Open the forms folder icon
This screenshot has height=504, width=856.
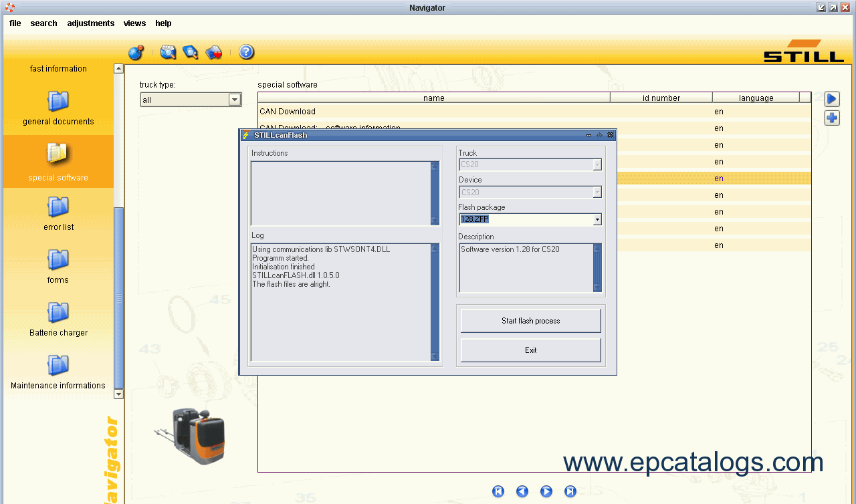(58, 259)
